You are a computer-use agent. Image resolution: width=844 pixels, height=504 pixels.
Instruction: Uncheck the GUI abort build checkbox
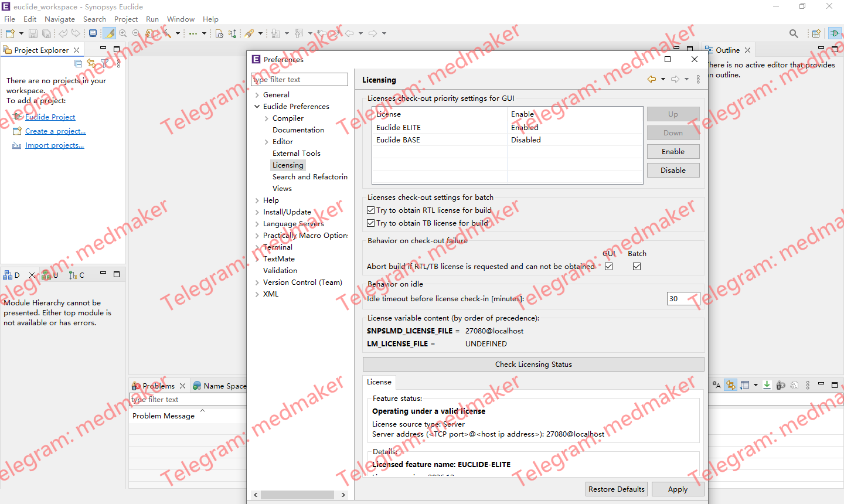click(x=609, y=267)
